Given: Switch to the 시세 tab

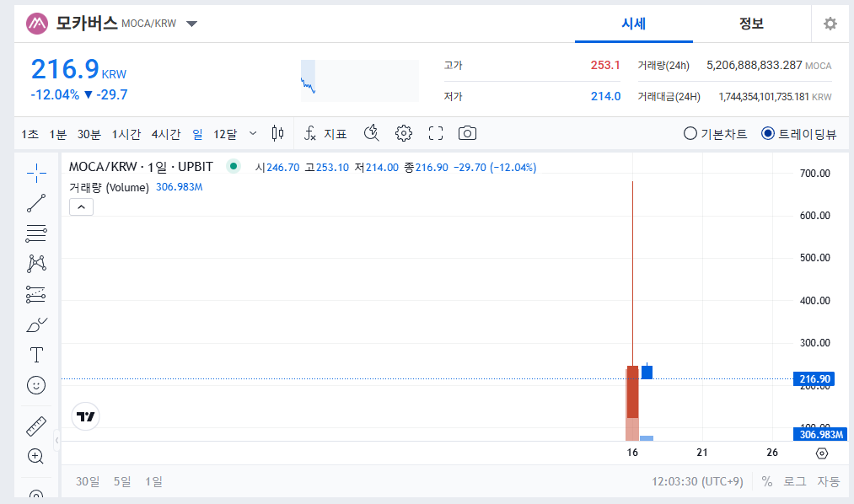Looking at the screenshot, I should (634, 24).
